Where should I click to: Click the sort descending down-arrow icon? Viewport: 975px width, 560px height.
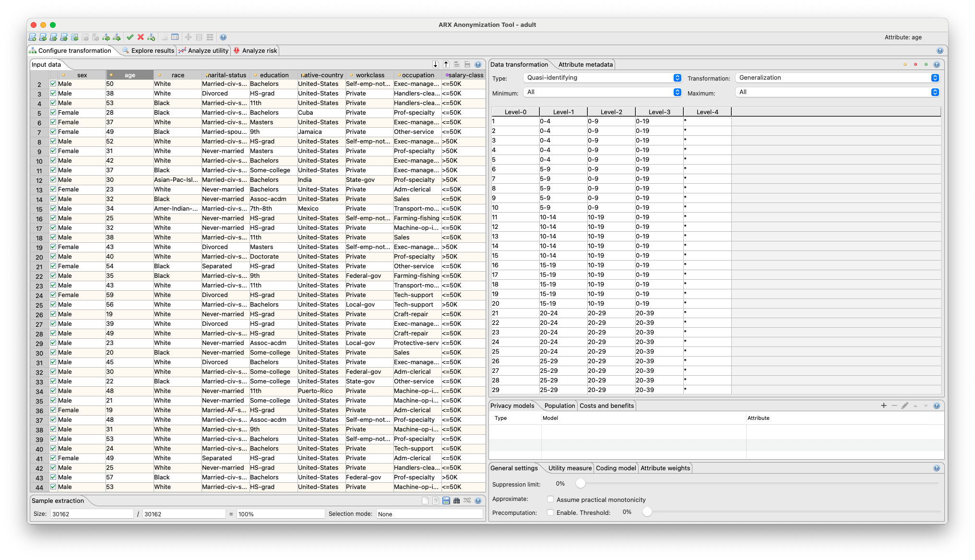pos(435,64)
